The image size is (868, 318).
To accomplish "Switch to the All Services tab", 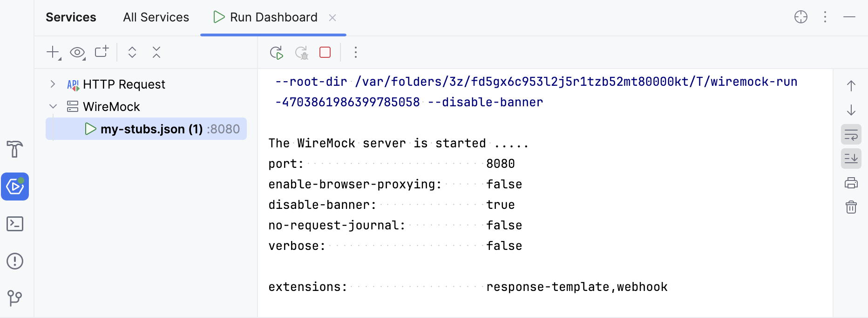I will (x=156, y=17).
